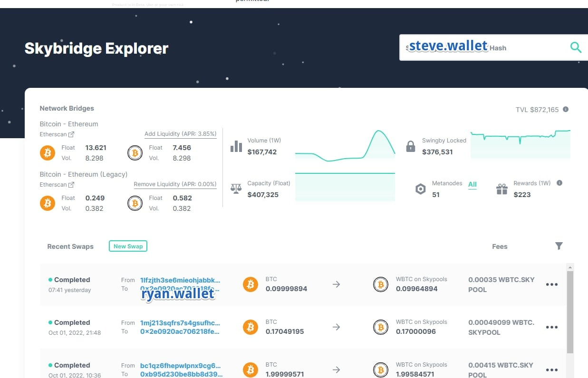Click the Rewards gift box icon
The image size is (588, 378).
[502, 189]
